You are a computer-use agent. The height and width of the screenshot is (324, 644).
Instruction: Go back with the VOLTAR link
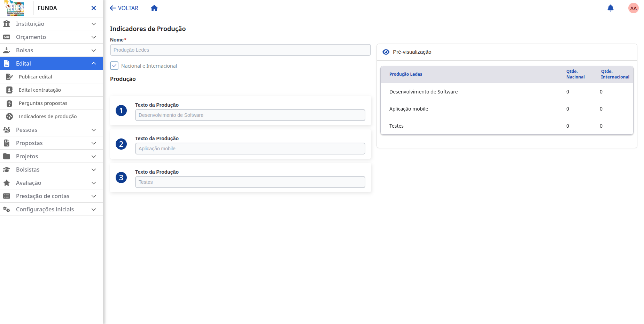(x=124, y=8)
